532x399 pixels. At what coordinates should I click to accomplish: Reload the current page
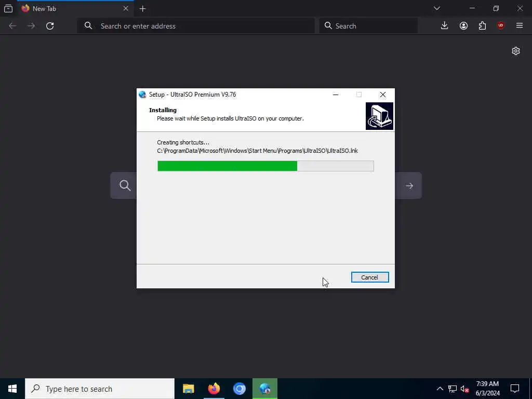(x=50, y=26)
